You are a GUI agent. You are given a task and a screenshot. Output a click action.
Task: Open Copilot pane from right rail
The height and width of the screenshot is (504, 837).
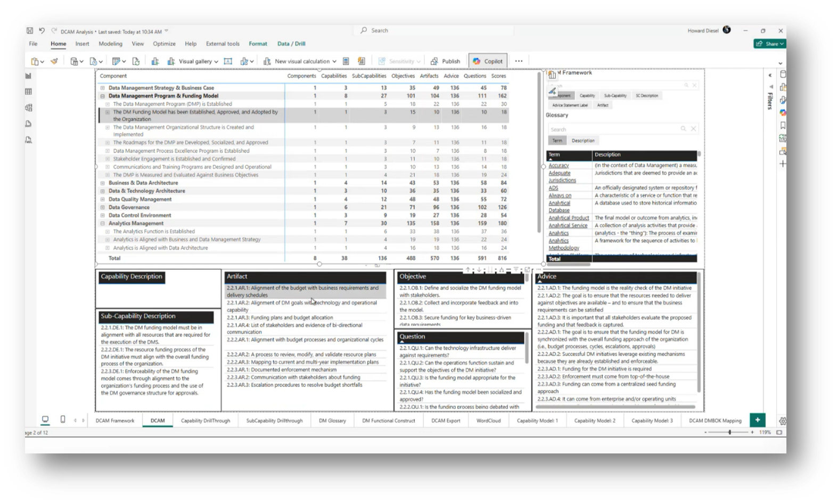coord(783,113)
